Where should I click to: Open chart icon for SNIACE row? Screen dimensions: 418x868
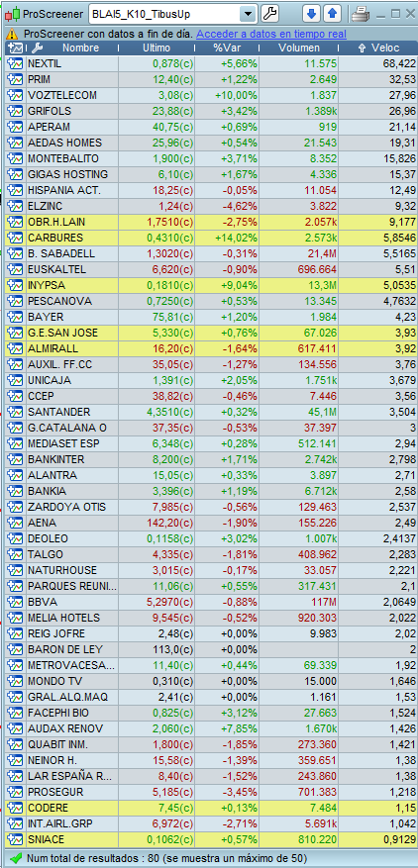pos(15,839)
